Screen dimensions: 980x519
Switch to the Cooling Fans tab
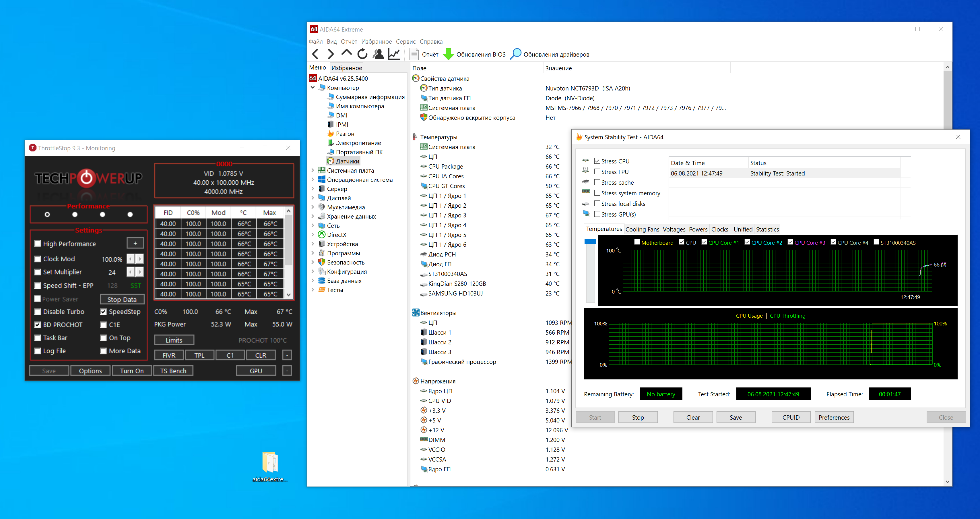tap(642, 229)
